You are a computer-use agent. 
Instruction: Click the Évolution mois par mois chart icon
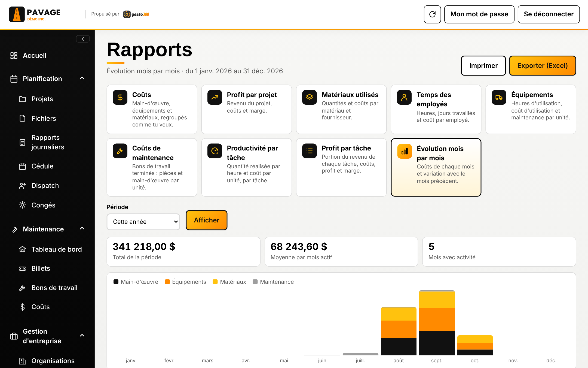[405, 151]
